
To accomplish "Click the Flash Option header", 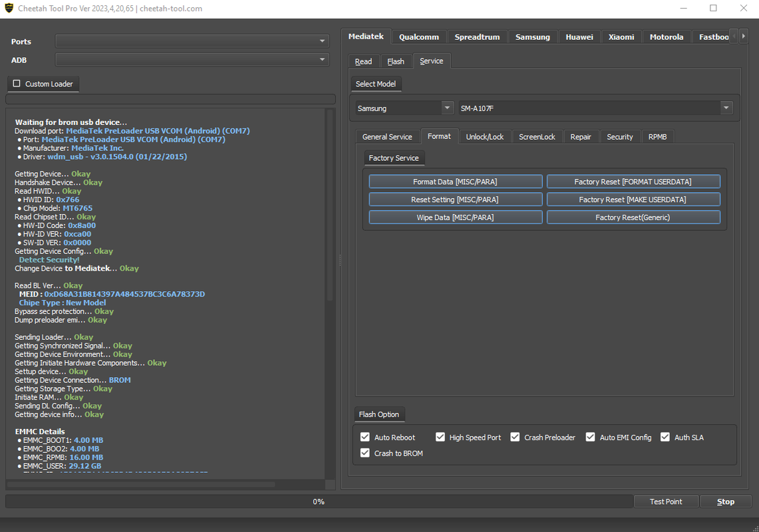I will pyautogui.click(x=379, y=414).
